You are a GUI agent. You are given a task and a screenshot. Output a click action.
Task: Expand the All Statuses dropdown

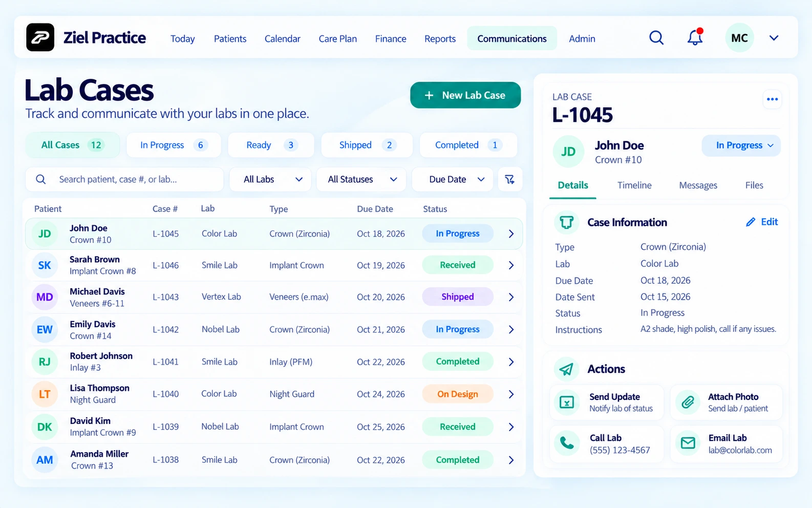[361, 179]
